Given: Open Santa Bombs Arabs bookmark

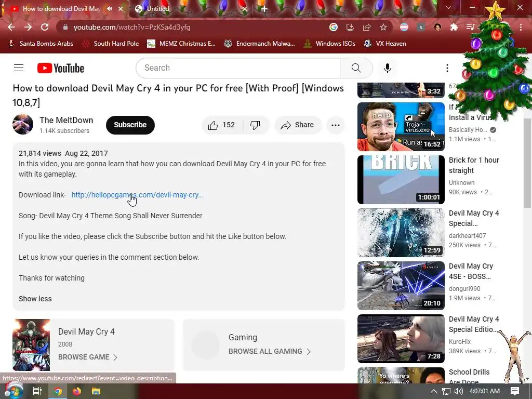Looking at the screenshot, I should click(41, 44).
